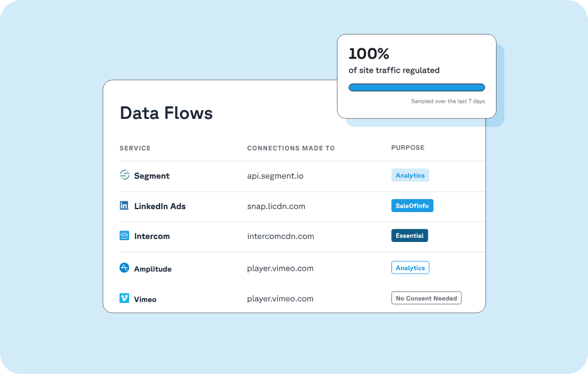
Task: Sort by the PURPOSE column header
Action: pos(408,148)
